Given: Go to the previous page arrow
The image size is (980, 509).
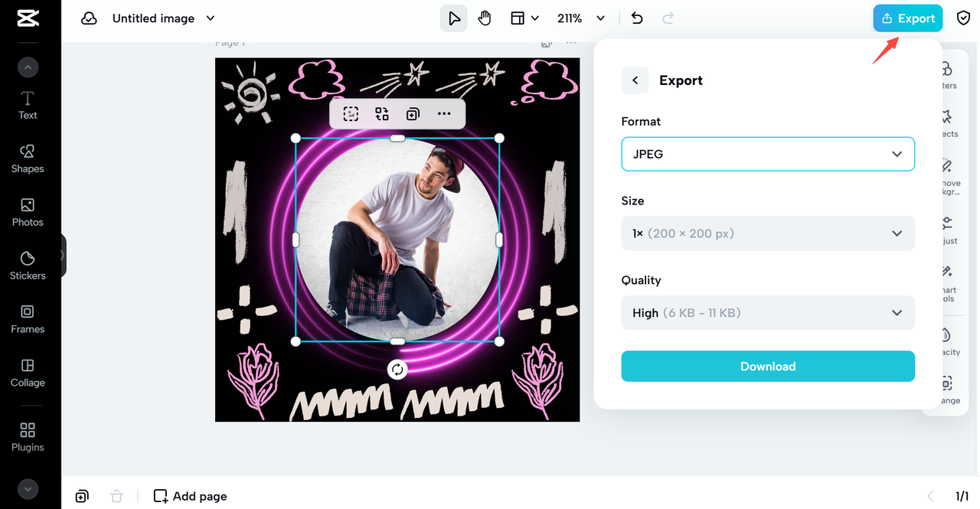Looking at the screenshot, I should [x=931, y=496].
